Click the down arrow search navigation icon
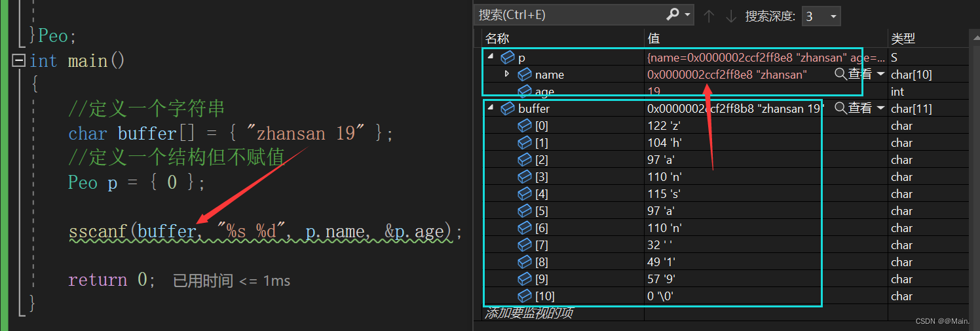This screenshot has width=980, height=331. tap(730, 16)
